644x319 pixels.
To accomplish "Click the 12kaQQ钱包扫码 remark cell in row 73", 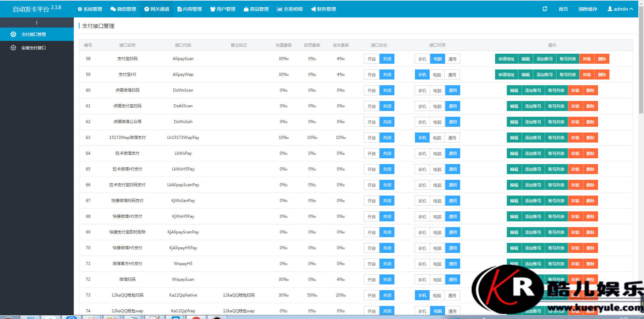I will point(239,295).
